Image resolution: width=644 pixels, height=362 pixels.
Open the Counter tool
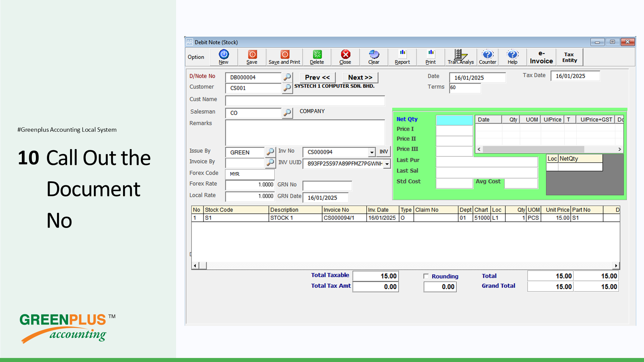(487, 57)
